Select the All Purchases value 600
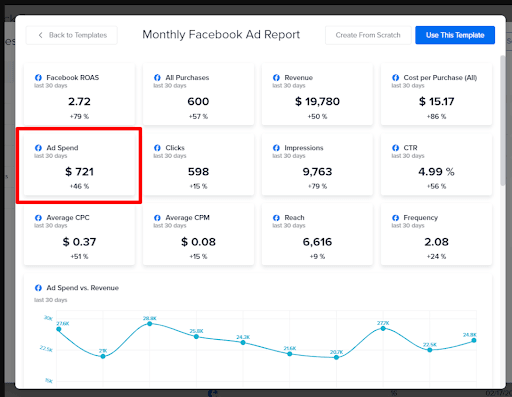This screenshot has width=512, height=397. [198, 101]
